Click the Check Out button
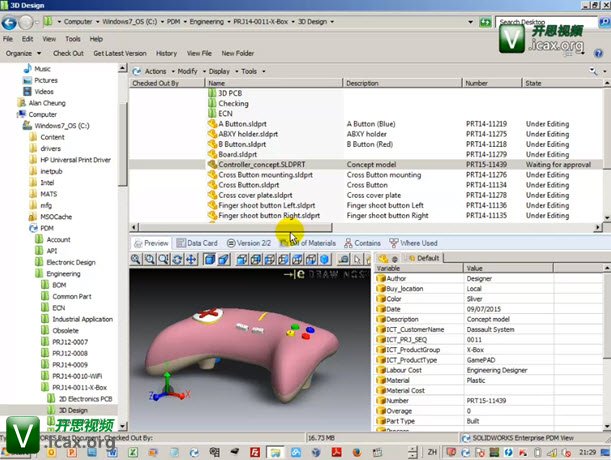 pos(68,52)
